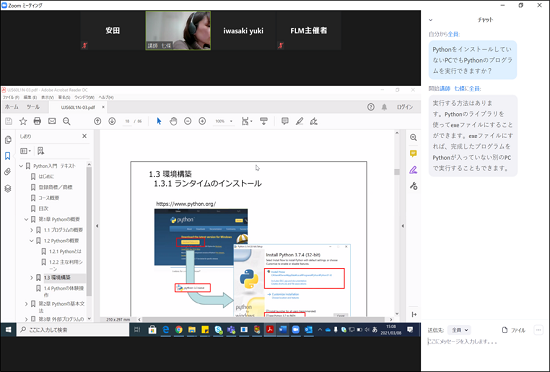The image size is (550, 372).
Task: Select the Hand pan tool in Acrobat
Action: [x=173, y=121]
